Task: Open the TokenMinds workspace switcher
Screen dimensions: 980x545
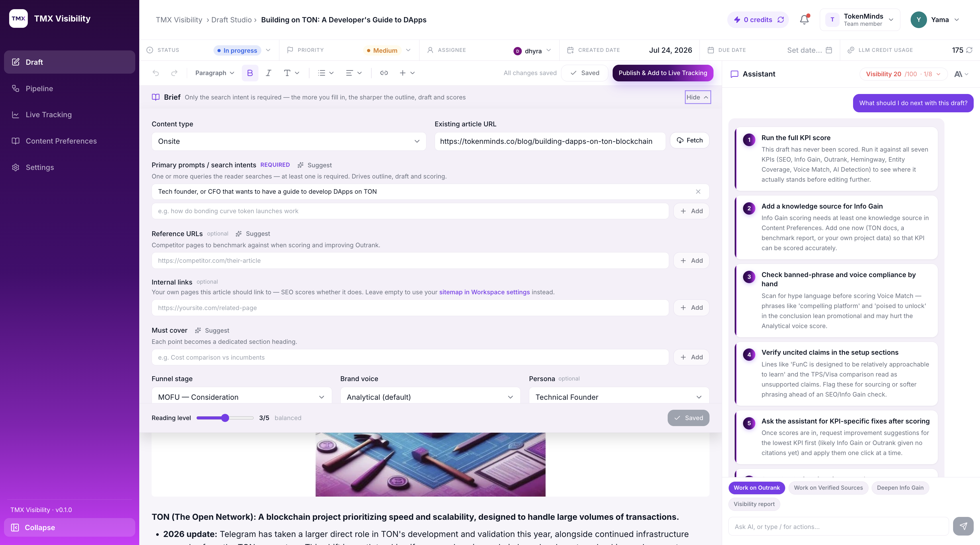Action: (x=860, y=20)
